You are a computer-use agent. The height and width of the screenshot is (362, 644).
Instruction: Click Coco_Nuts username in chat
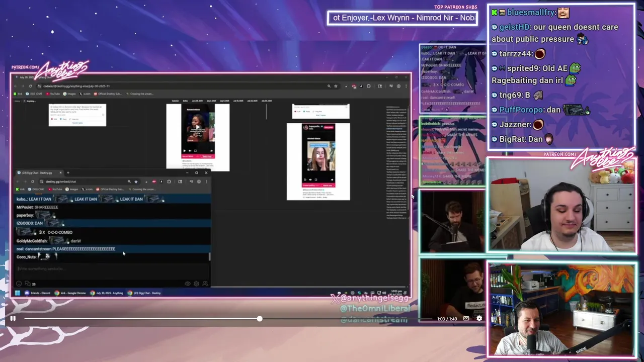click(x=26, y=257)
